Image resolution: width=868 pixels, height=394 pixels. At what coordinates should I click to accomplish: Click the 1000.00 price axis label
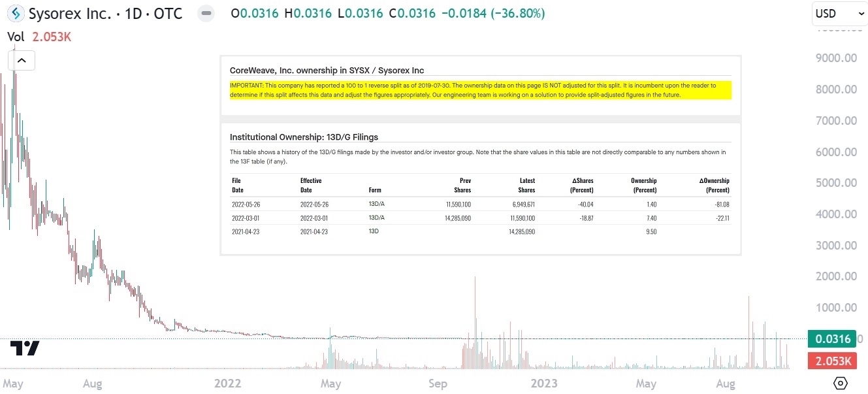coord(837,308)
